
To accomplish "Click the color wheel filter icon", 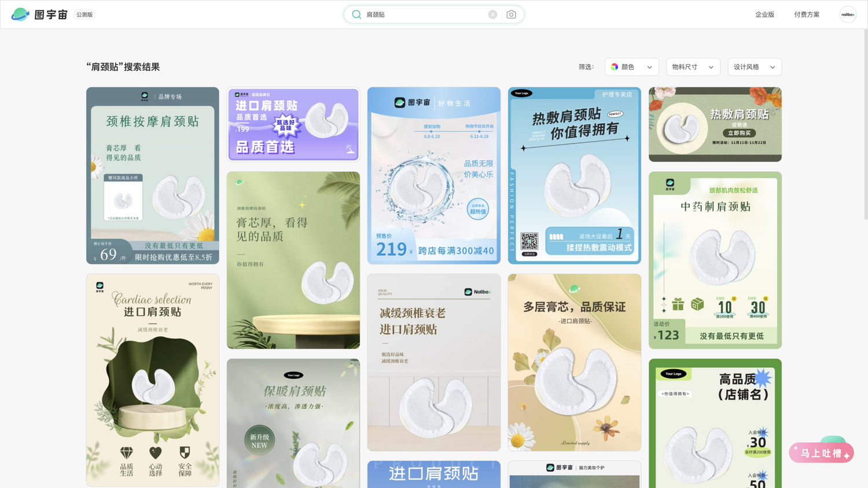I will click(x=615, y=67).
